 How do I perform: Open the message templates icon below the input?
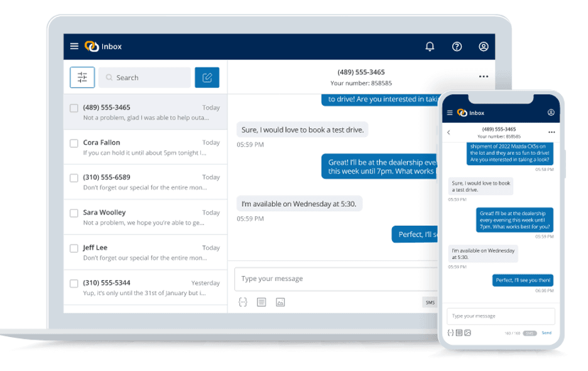coord(261,302)
